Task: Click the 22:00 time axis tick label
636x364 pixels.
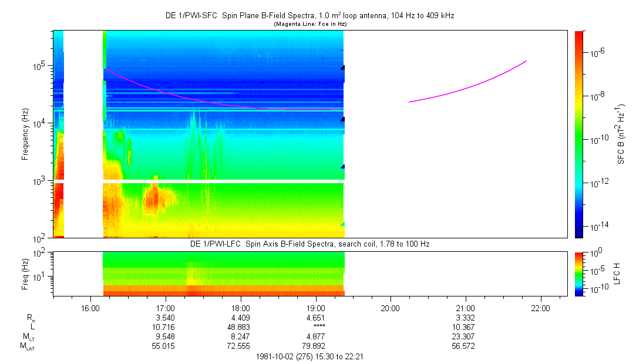Action: click(x=540, y=308)
